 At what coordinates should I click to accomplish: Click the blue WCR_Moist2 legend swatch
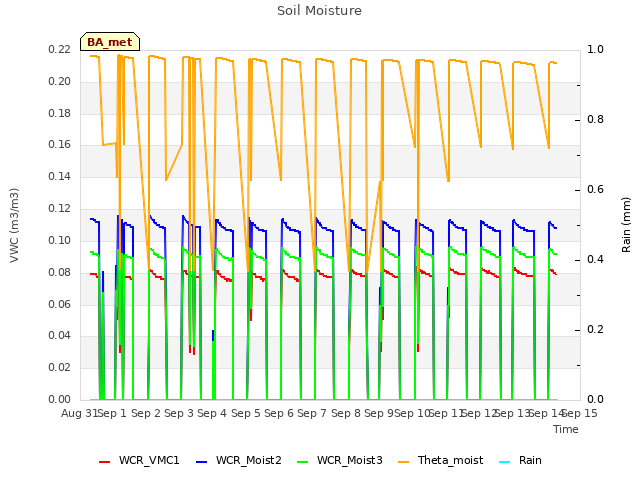202,462
